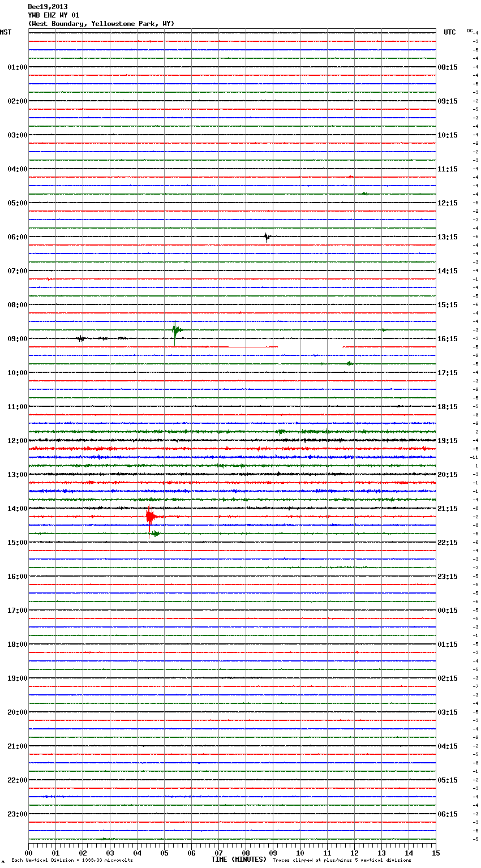Click the 13:15 UTC time label
Screen dimensions: 481x868
click(448, 237)
